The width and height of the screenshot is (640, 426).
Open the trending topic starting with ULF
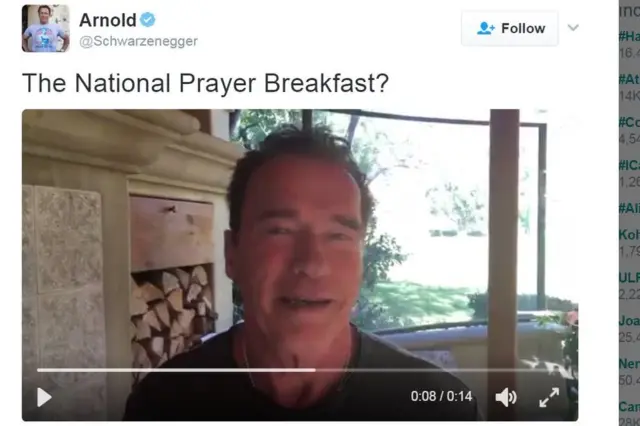click(629, 277)
